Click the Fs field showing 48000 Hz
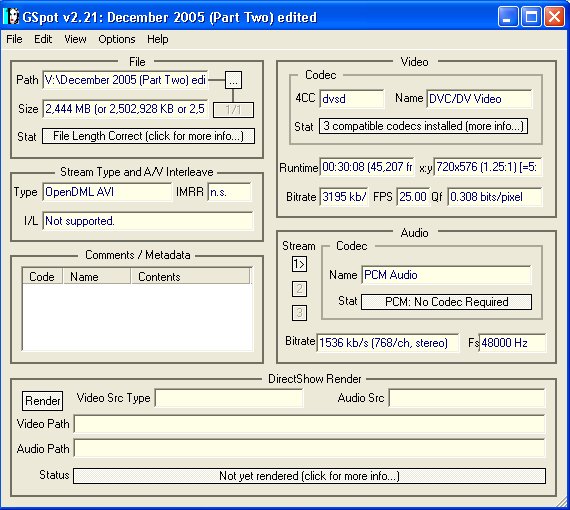This screenshot has width=570, height=510. (512, 343)
